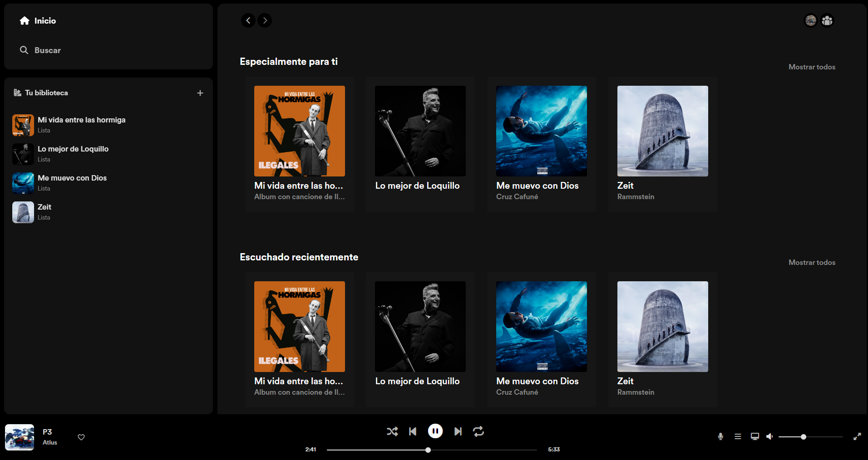
Task: Adjust the volume slider
Action: (811, 437)
